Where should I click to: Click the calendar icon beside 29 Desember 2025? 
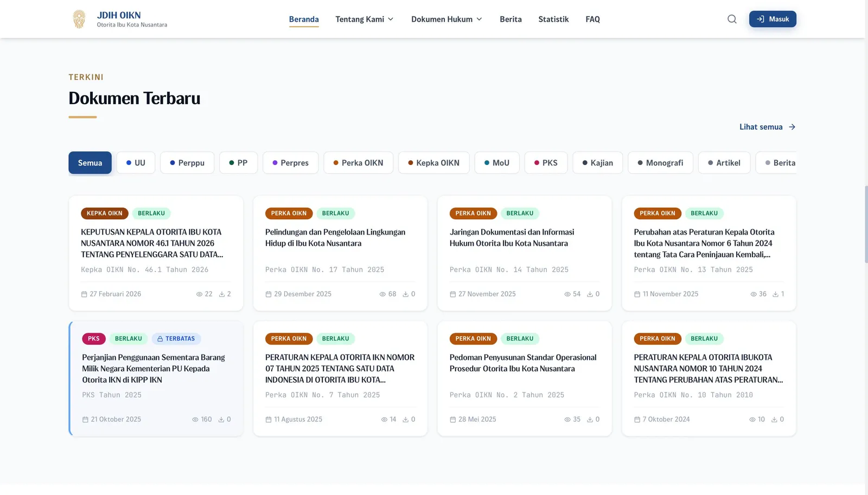click(268, 294)
